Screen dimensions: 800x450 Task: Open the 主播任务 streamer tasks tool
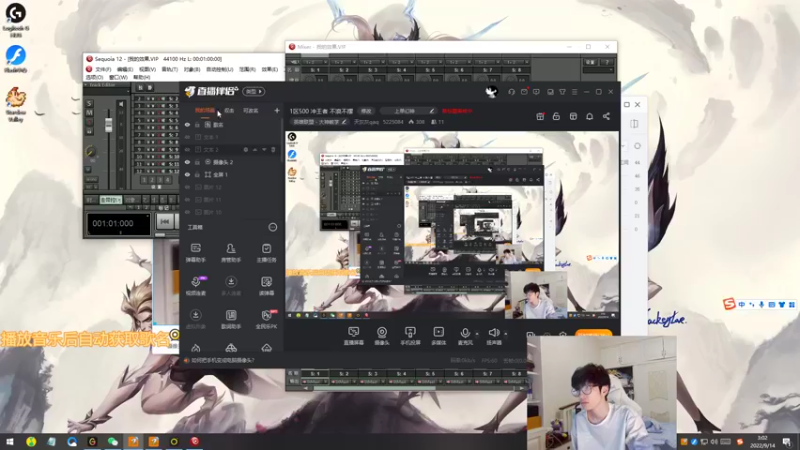coord(266,253)
